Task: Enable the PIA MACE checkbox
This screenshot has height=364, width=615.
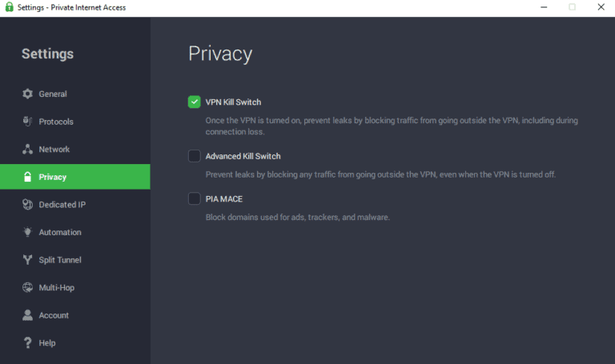Action: tap(194, 198)
